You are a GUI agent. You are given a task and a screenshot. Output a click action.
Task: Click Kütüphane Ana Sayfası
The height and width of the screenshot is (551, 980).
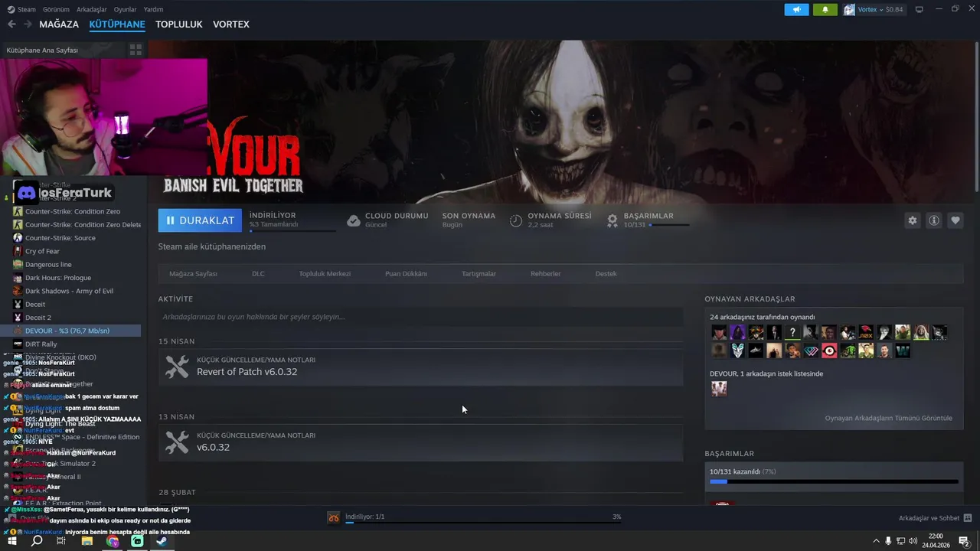(42, 50)
